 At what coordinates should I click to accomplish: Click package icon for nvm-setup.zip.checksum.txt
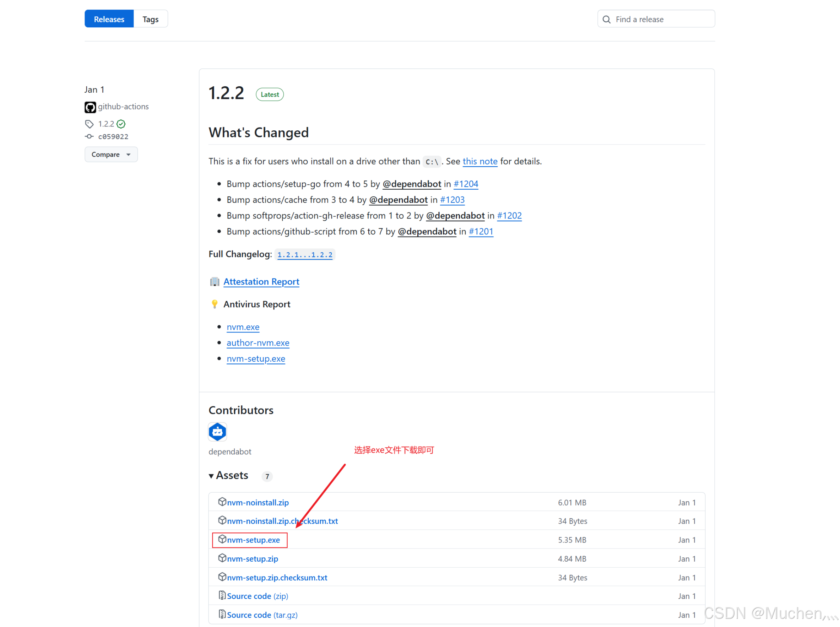222,577
